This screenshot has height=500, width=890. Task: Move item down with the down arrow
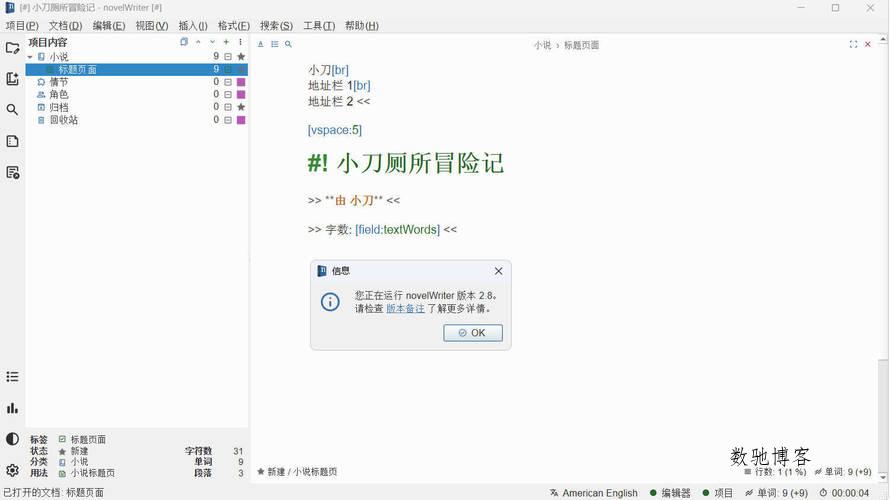point(212,42)
